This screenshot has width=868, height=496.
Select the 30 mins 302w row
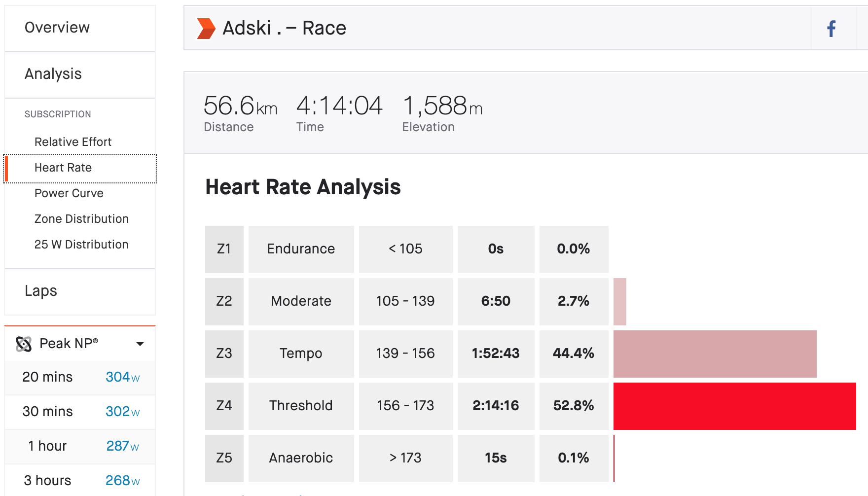tap(80, 412)
